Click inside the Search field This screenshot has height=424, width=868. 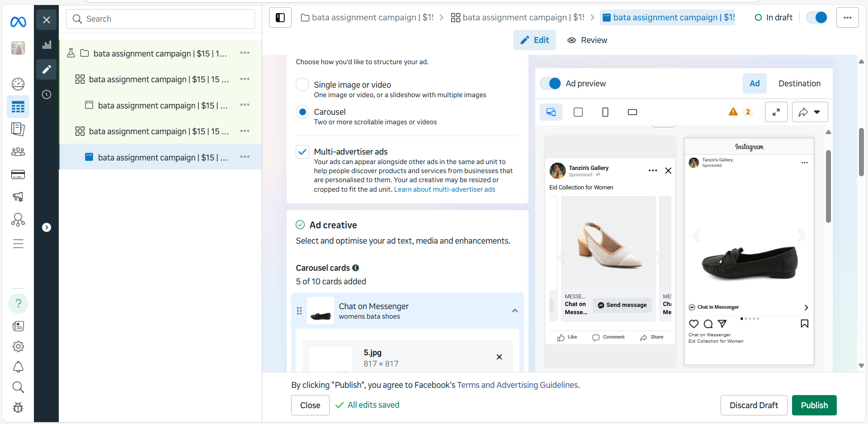click(x=160, y=19)
